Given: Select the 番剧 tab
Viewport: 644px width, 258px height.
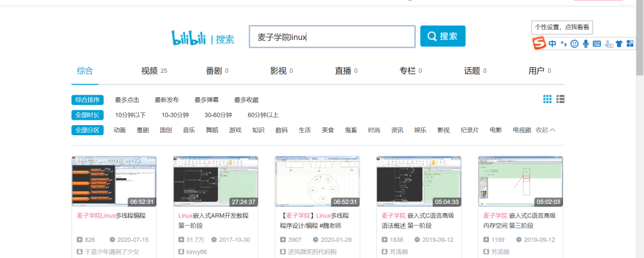Looking at the screenshot, I should pyautogui.click(x=217, y=71).
